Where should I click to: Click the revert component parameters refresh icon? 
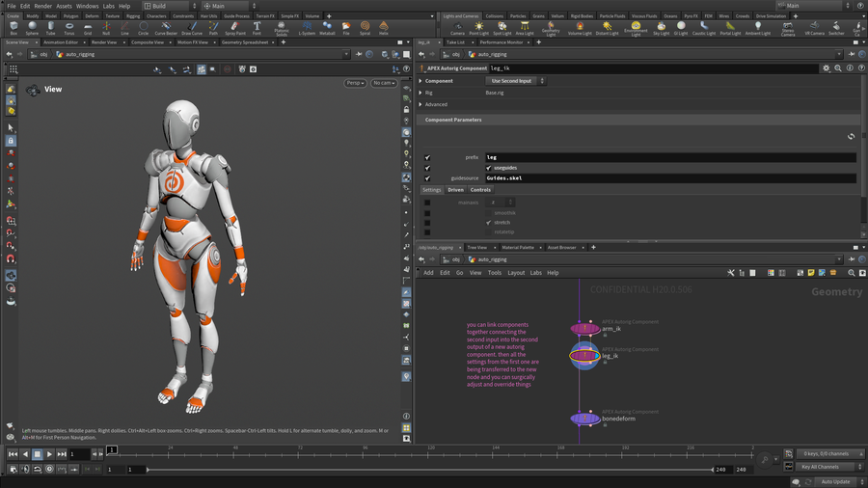click(x=851, y=136)
